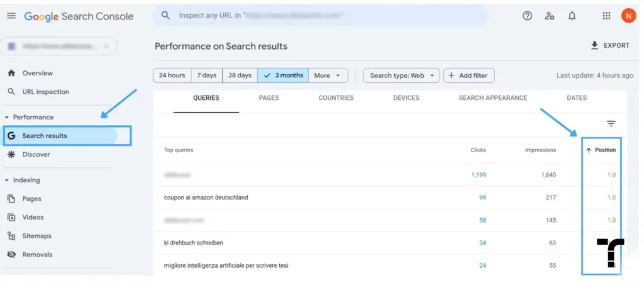This screenshot has width=644, height=281.
Task: Switch to the Pages tab
Action: click(x=269, y=98)
